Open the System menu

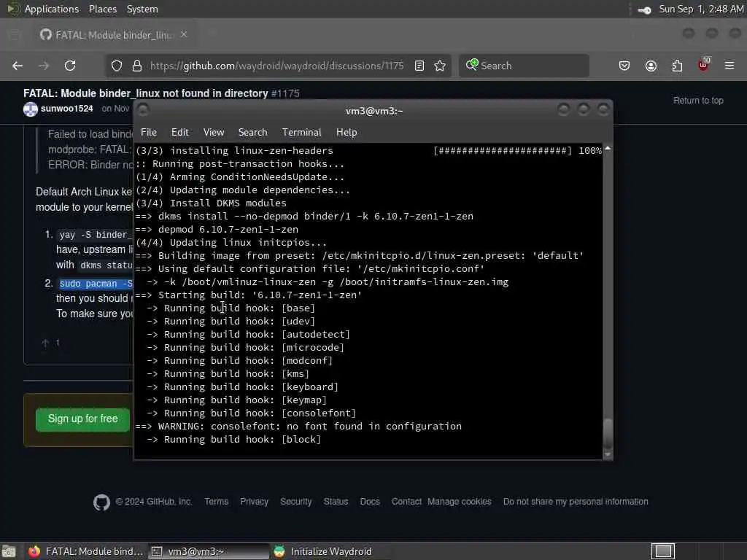[142, 9]
